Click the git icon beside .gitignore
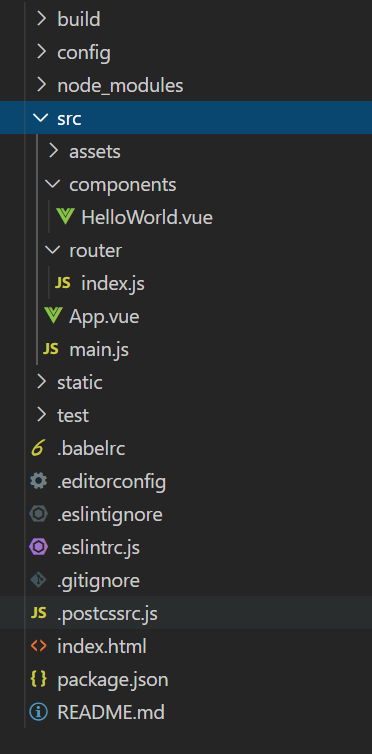The width and height of the screenshot is (372, 754). pyautogui.click(x=38, y=580)
